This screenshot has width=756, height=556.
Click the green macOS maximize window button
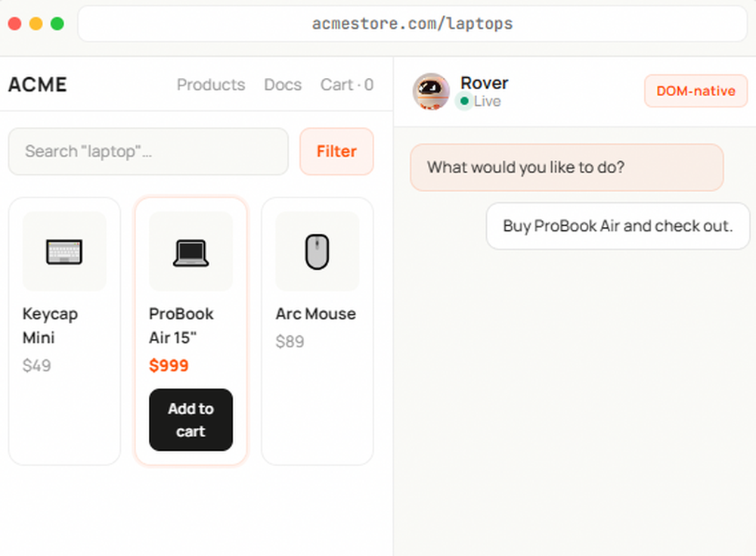point(57,24)
